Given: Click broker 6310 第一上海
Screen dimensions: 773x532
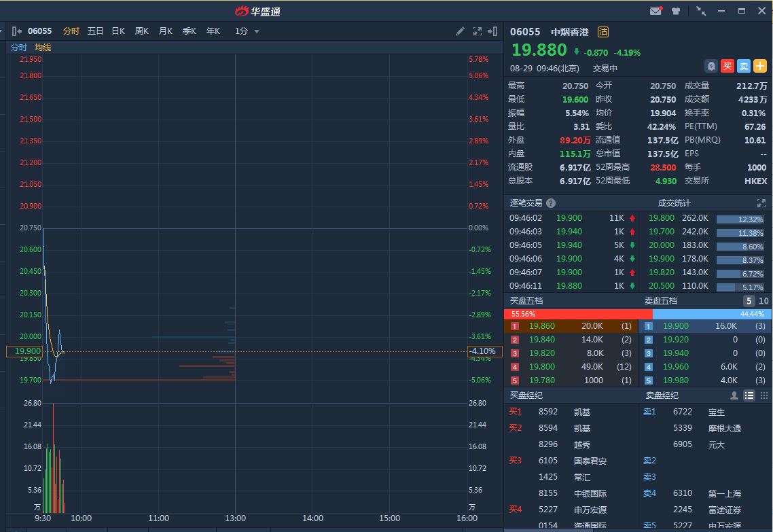Looking at the screenshot, I should pos(707,493).
